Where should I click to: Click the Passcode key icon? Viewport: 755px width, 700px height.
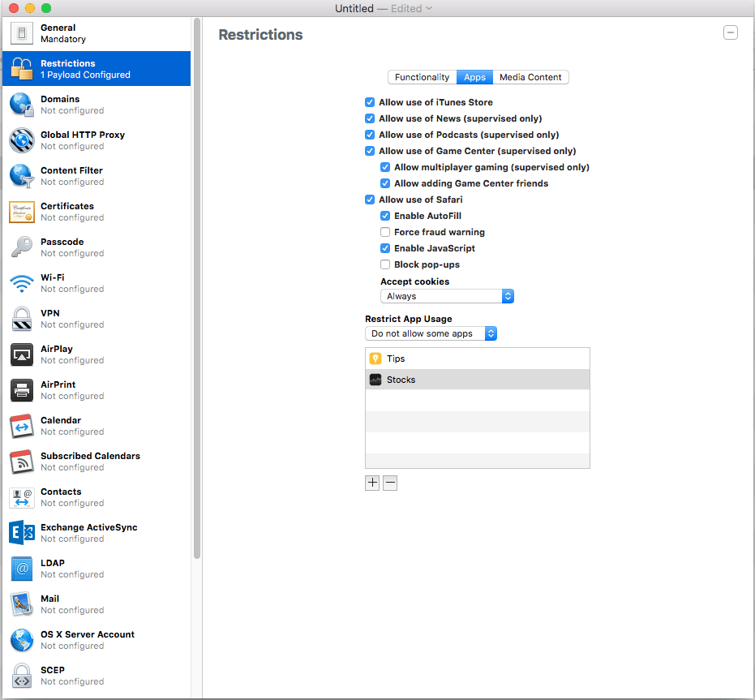point(22,247)
